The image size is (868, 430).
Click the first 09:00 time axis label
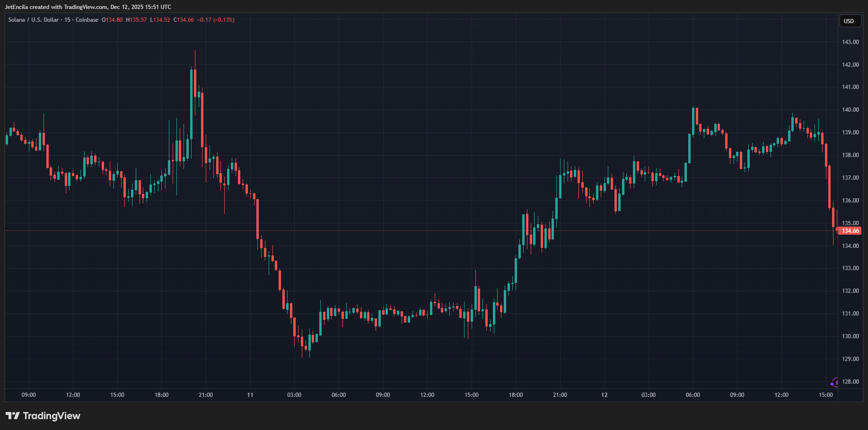click(29, 395)
